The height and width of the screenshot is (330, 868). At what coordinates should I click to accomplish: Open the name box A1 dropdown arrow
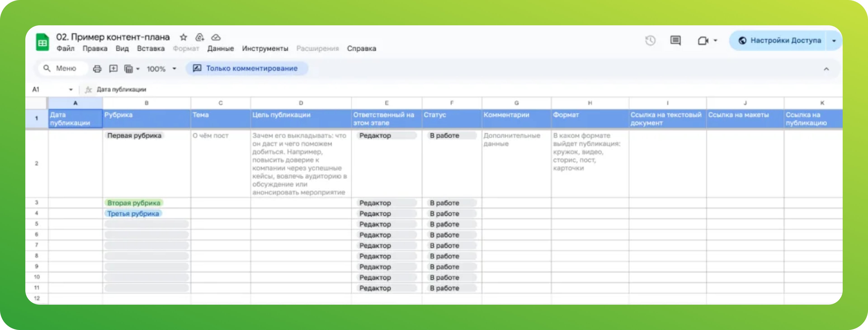click(x=71, y=90)
